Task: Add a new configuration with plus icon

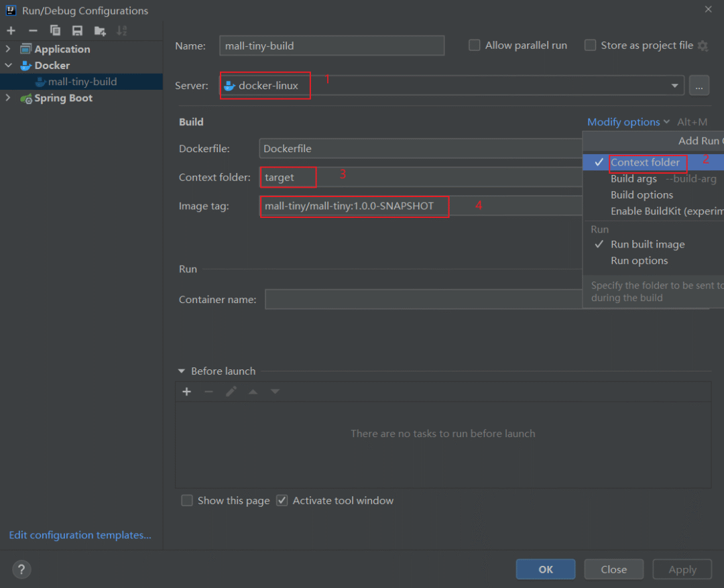Action: [11, 31]
